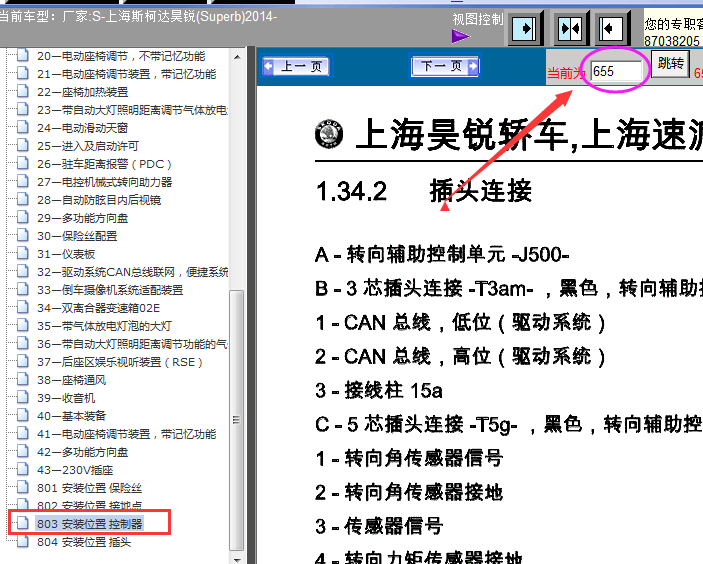Open tree item 20—电动座椅调节，不带记忆功能
The image size is (703, 564).
tap(121, 56)
